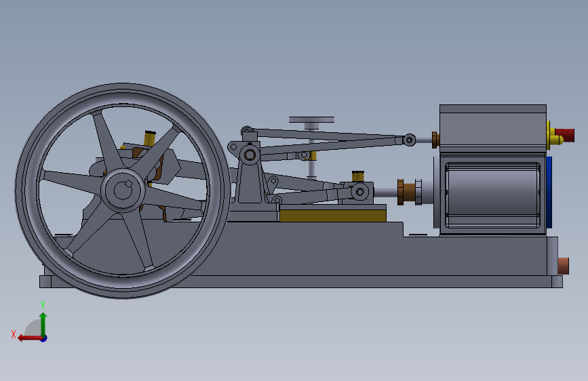The width and height of the screenshot is (588, 381).
Task: Select the blue cylinder end cover
Action: (549, 192)
